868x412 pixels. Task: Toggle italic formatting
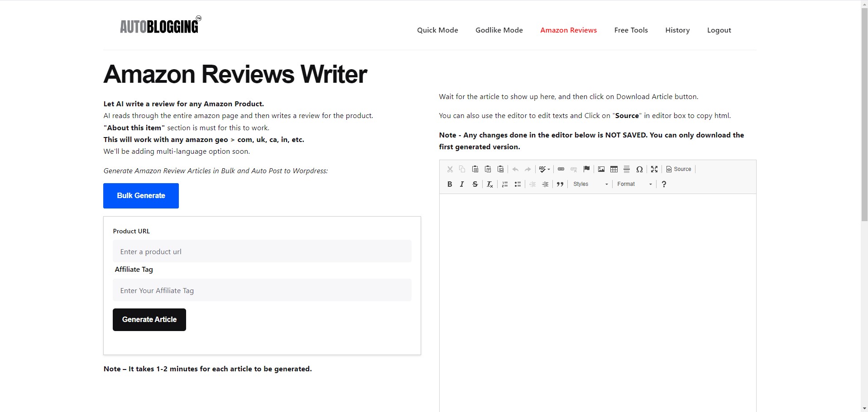(x=462, y=184)
